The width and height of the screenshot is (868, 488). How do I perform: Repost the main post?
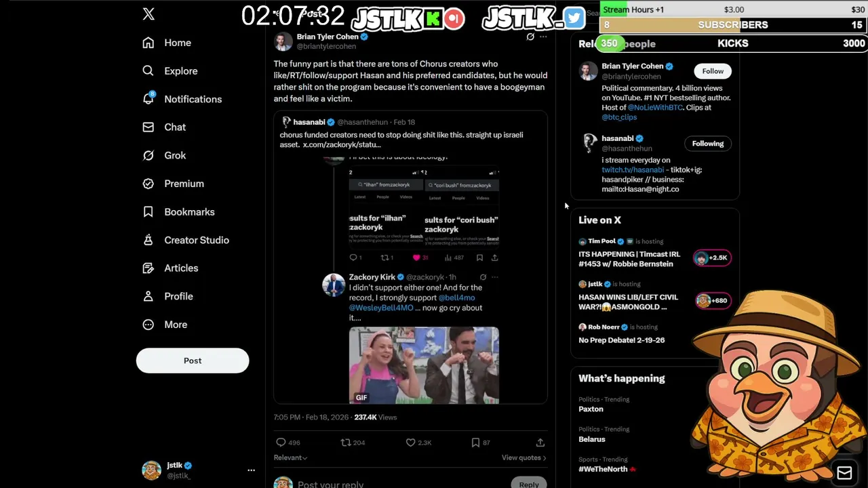(345, 443)
